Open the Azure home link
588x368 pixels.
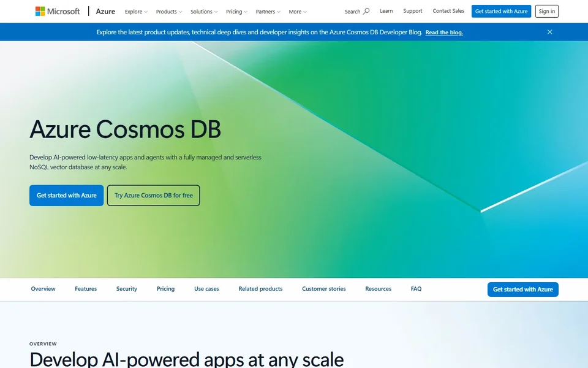105,11
